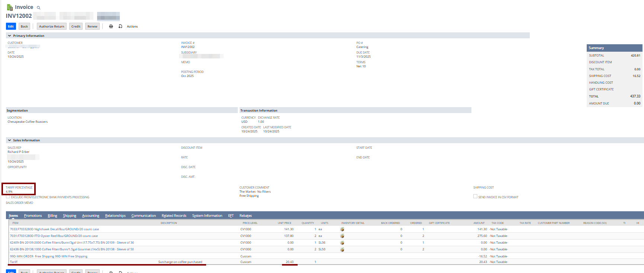The height and width of the screenshot is (273, 644).
Task: Click the top Credit button
Action: 76,26
